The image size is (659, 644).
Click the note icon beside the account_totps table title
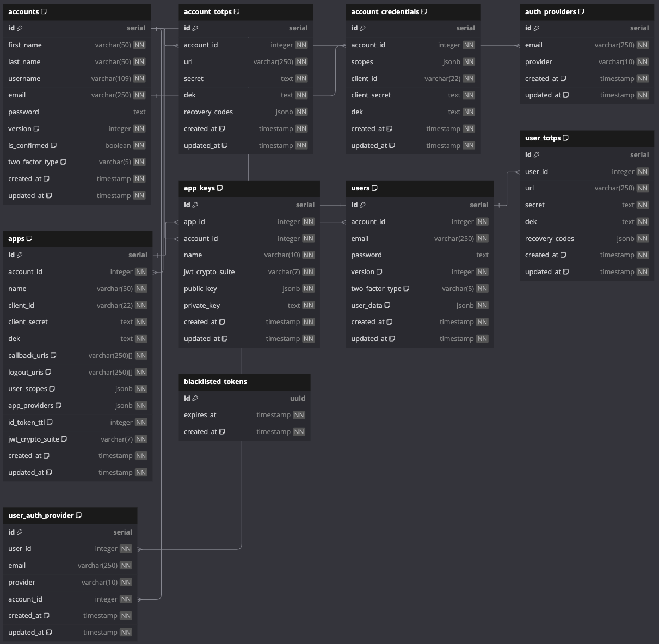click(x=237, y=11)
